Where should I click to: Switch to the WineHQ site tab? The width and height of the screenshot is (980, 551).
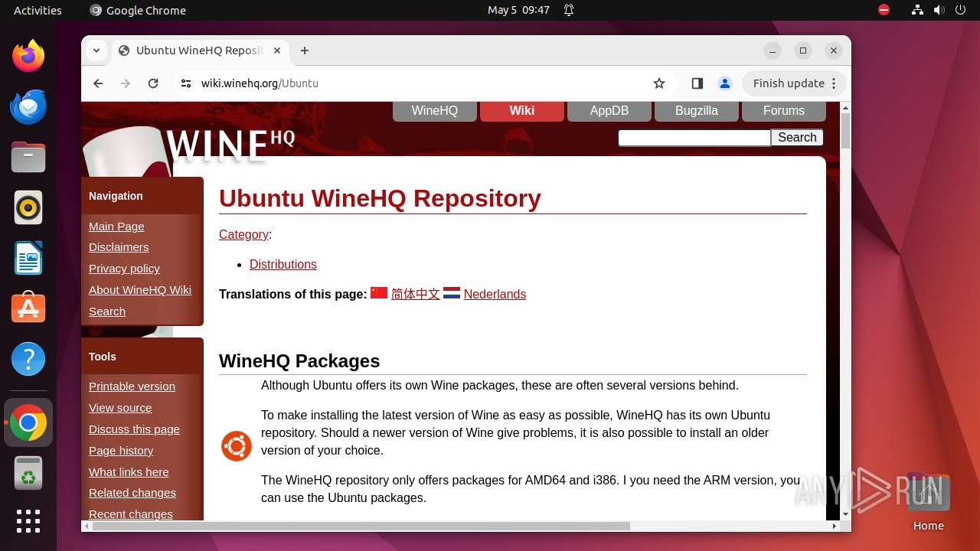(x=435, y=111)
